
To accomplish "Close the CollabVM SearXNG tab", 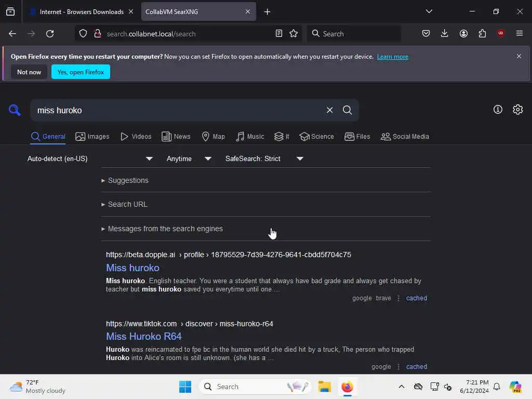I will click(248, 11).
